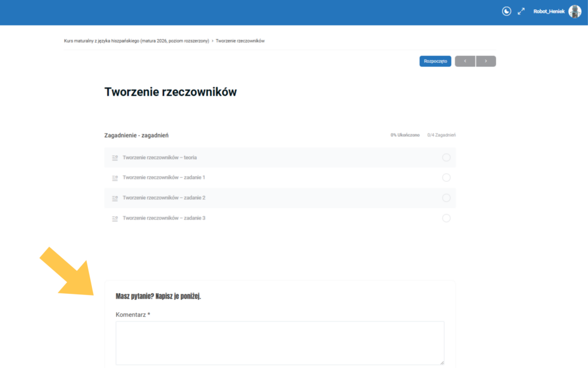Toggle completion circle for 'zadanie 3'

click(x=446, y=218)
